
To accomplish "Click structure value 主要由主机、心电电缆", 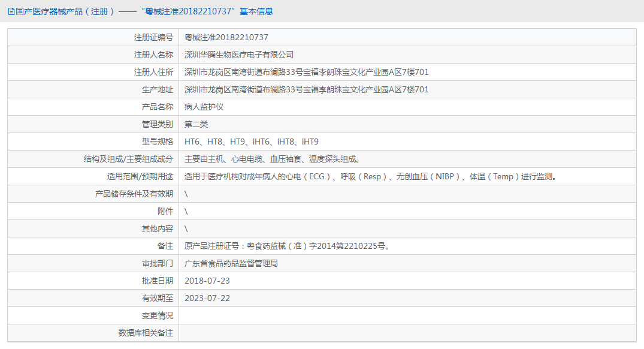I will [x=273, y=159].
